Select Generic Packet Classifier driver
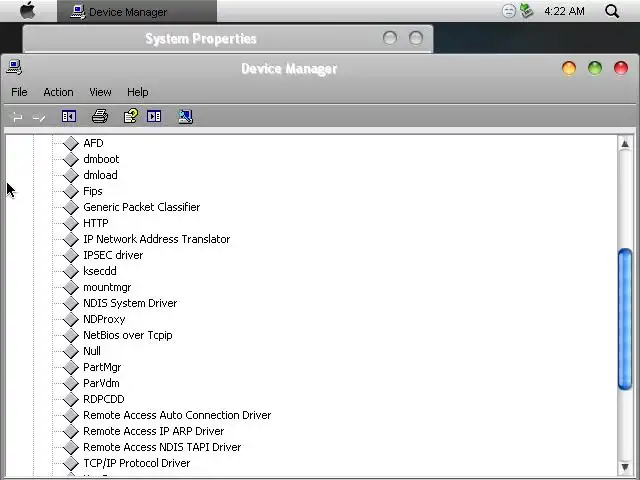640x480 pixels. pos(141,207)
